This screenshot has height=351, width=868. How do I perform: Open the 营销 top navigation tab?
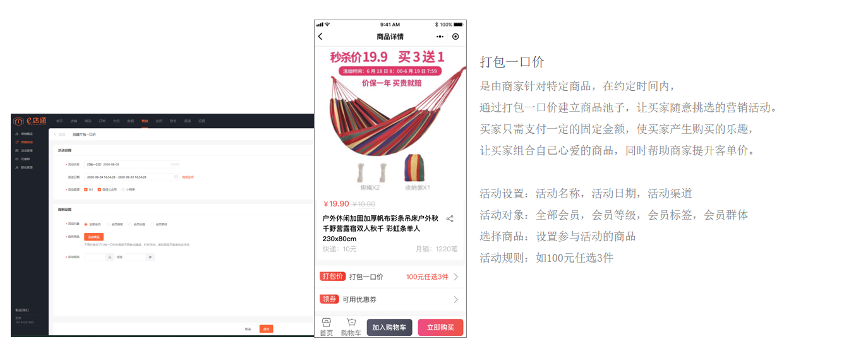145,121
